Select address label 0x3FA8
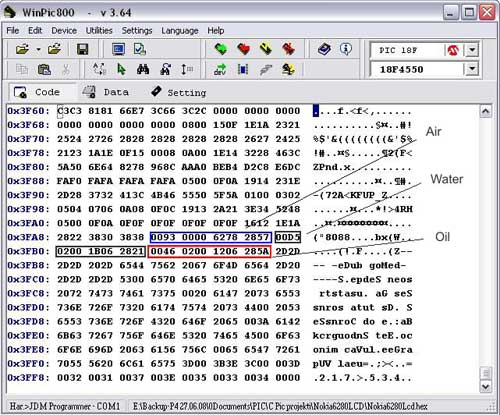Image resolution: width=500 pixels, height=415 pixels. click(x=28, y=237)
